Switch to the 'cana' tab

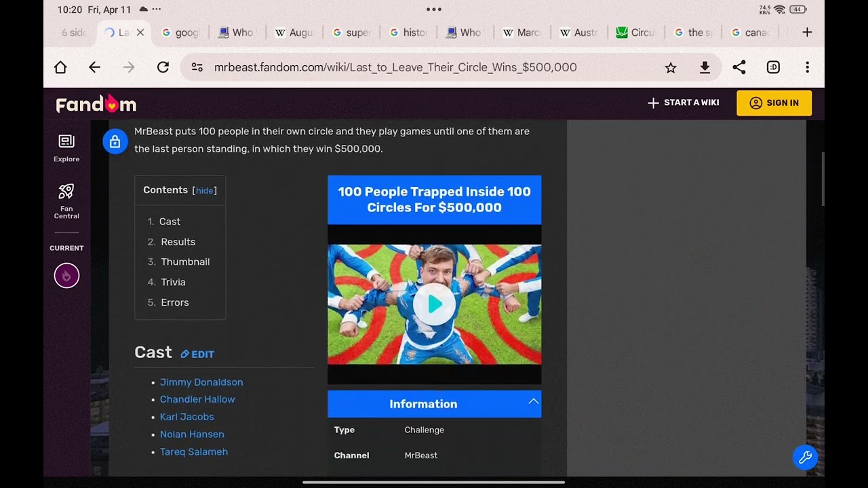click(749, 32)
